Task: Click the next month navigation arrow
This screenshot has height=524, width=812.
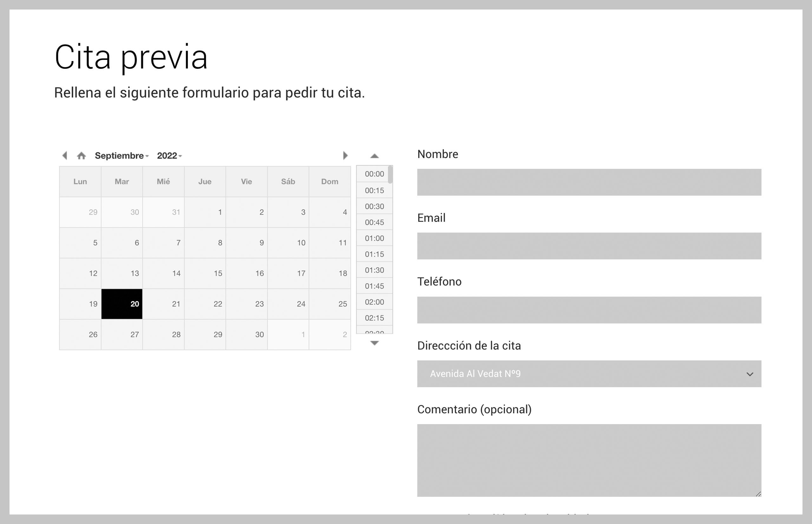Action: 345,156
